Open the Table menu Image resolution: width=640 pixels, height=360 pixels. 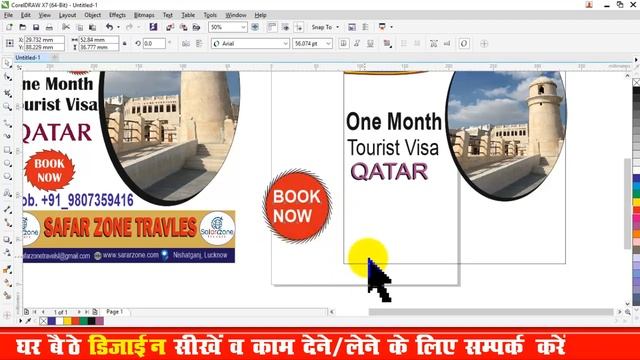click(x=188, y=15)
